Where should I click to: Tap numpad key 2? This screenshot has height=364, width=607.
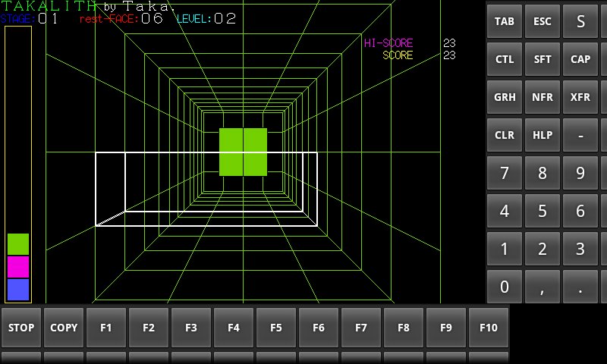(x=542, y=248)
